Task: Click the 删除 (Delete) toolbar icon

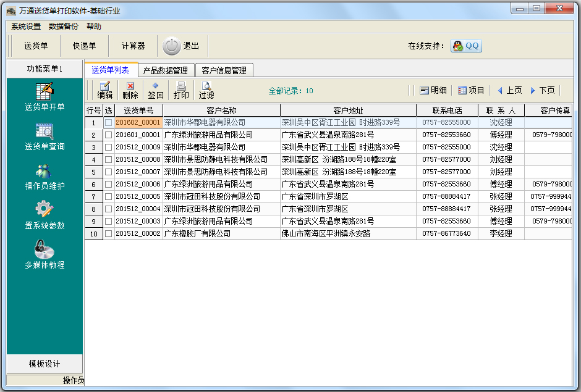Action: coord(130,90)
